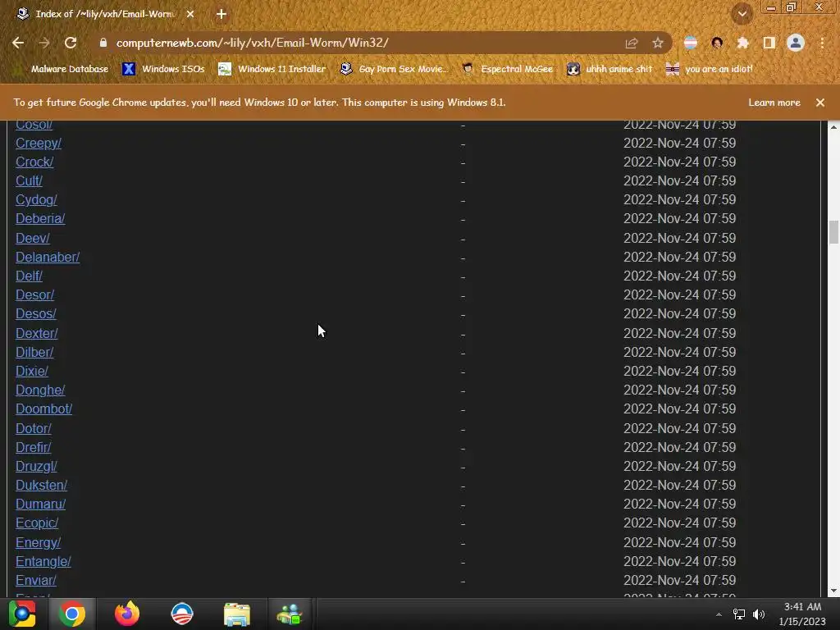Screen dimensions: 840x630
Task: Open the Ecopic/ directory link
Action: (37, 523)
